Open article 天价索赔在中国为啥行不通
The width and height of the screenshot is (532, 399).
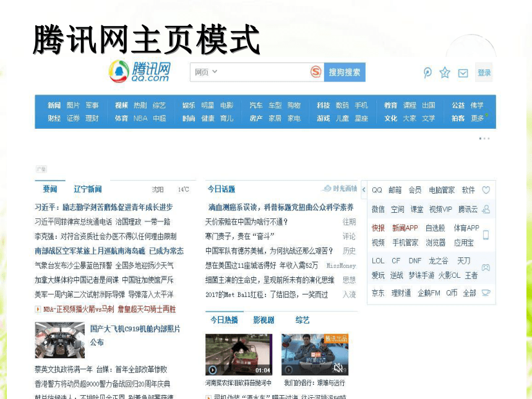click(247, 221)
